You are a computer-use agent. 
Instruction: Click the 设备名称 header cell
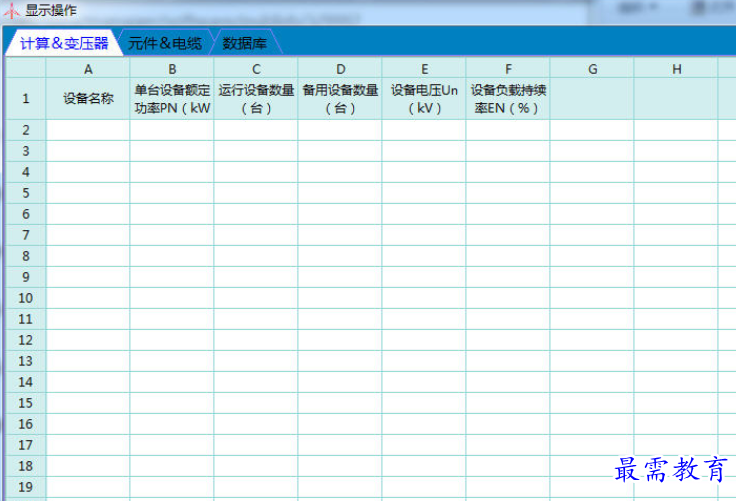click(88, 99)
